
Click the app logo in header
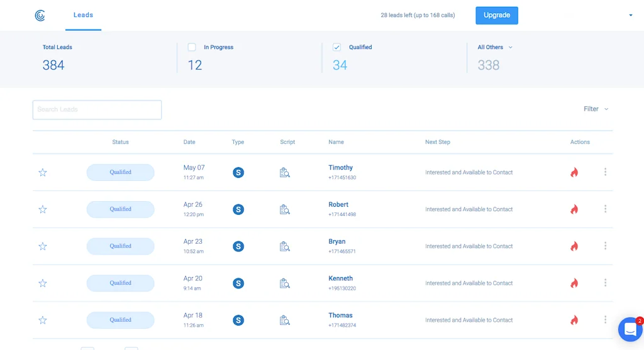pos(40,16)
